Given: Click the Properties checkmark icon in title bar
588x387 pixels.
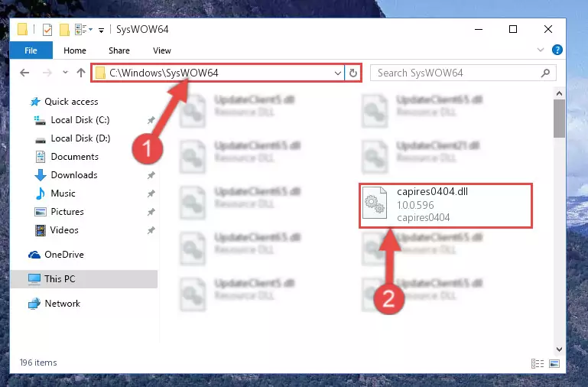Looking at the screenshot, I should [47, 29].
